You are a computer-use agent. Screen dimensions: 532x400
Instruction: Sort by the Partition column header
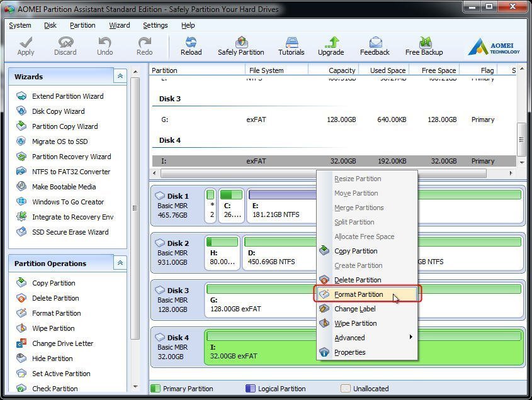click(x=197, y=70)
